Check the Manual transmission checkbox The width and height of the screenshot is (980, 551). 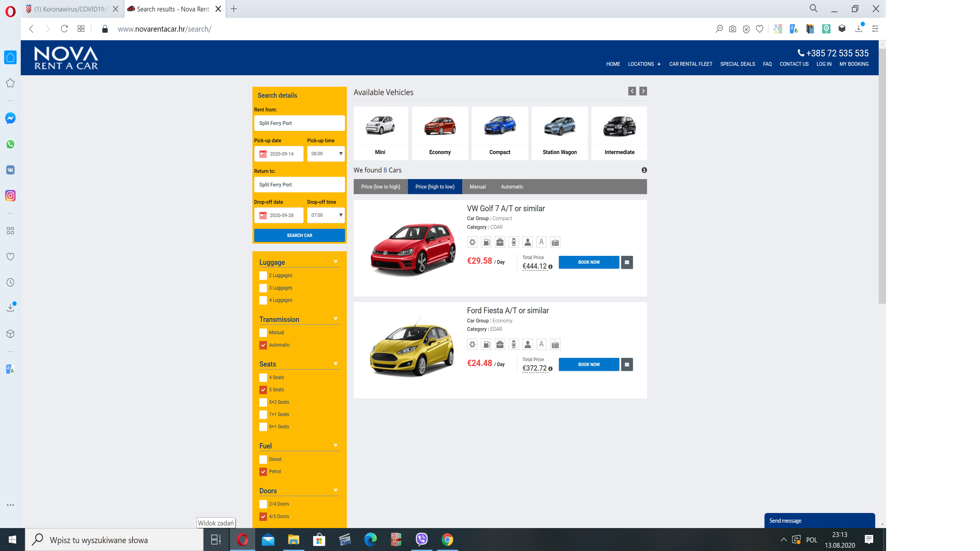tap(263, 333)
